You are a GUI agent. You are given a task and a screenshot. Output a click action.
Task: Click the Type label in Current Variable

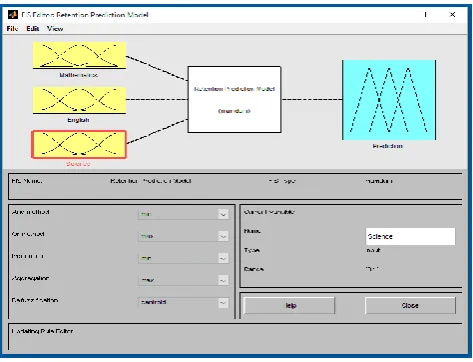[252, 250]
